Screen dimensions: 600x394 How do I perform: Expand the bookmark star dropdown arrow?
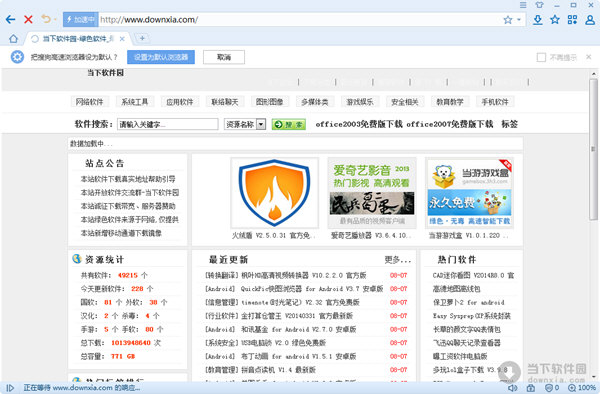(519, 20)
